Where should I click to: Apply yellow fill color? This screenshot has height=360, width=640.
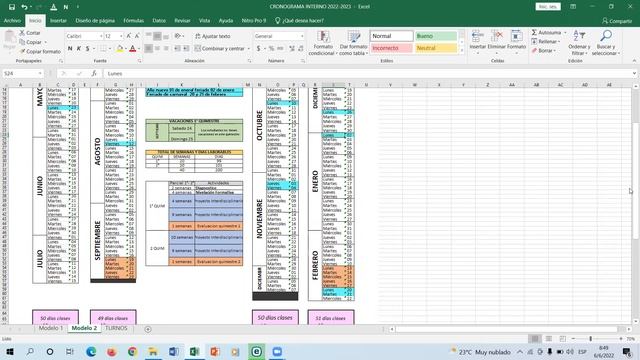[x=120, y=49]
